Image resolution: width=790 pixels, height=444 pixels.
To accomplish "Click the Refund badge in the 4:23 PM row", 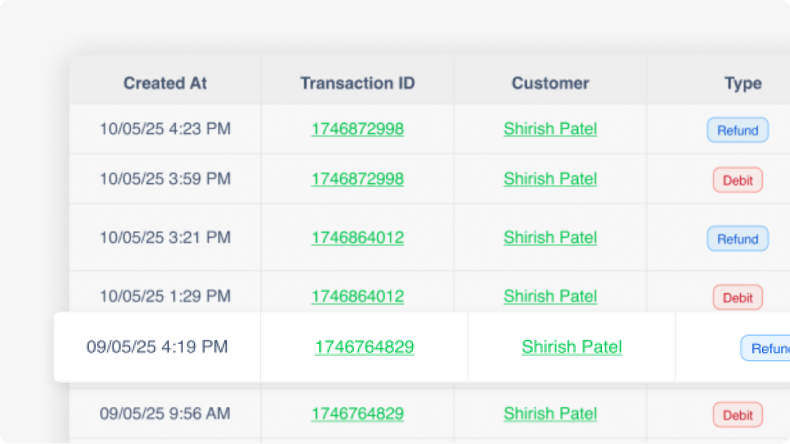I will coord(738,130).
